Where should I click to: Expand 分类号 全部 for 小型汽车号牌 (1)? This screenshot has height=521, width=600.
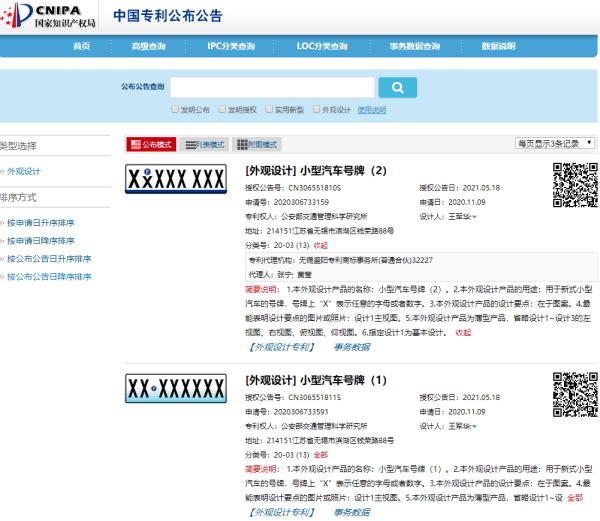tap(321, 455)
